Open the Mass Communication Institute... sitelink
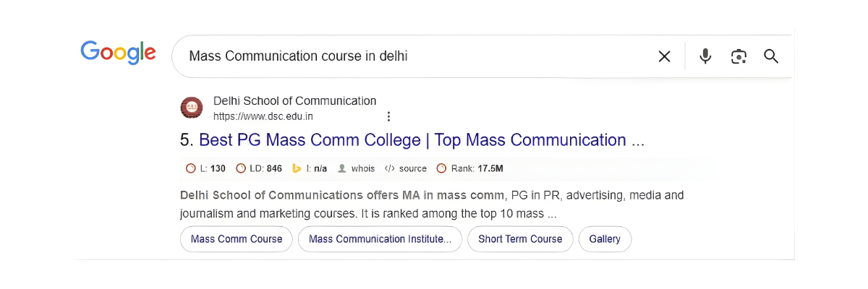This screenshot has width=868, height=289. coord(380,239)
